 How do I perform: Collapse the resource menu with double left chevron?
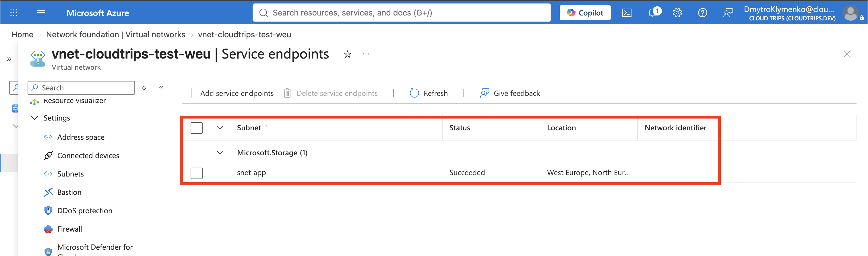click(161, 88)
